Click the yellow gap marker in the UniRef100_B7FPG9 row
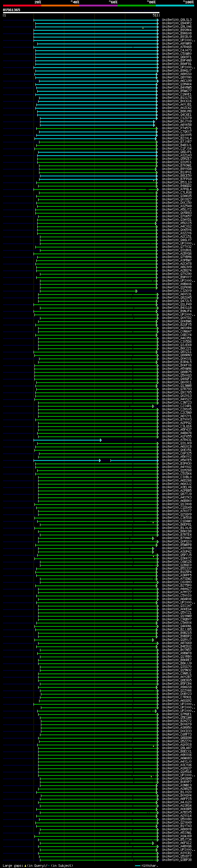Viewport: 197px width, 868px height. 154,181
